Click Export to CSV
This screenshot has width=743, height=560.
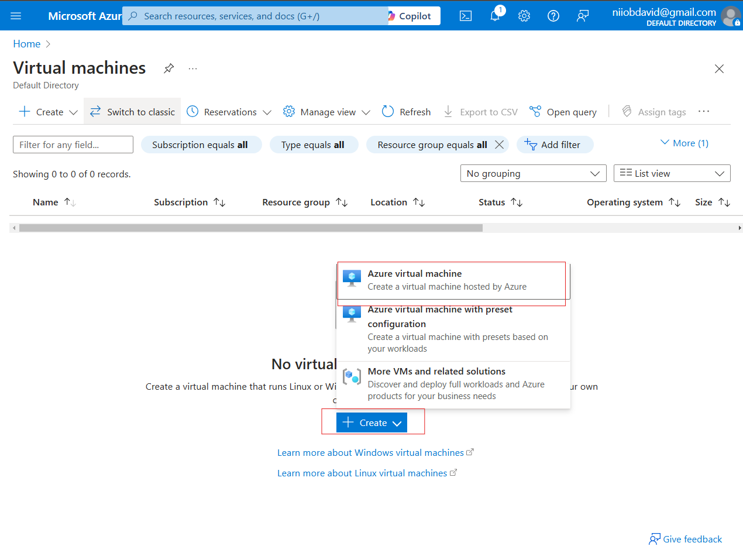[480, 112]
